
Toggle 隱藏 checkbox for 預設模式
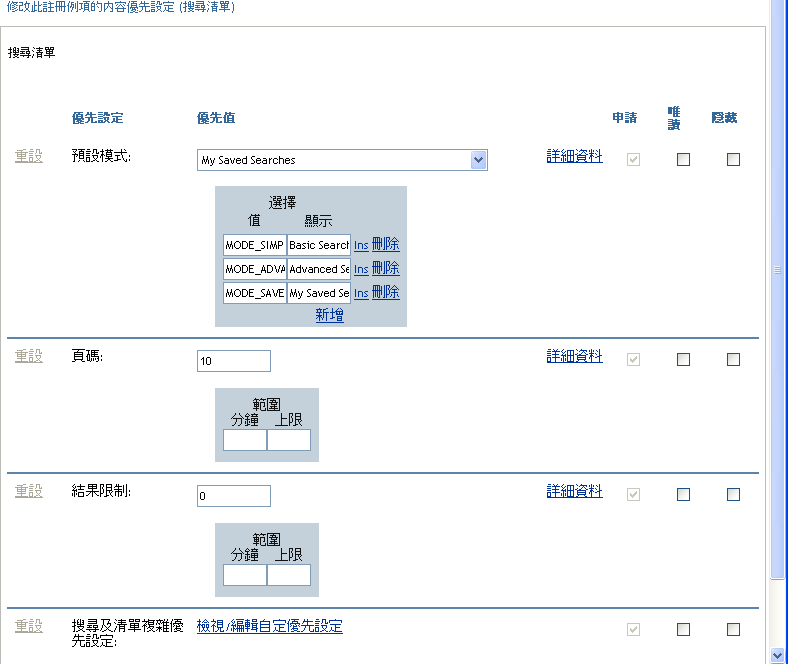click(733, 159)
